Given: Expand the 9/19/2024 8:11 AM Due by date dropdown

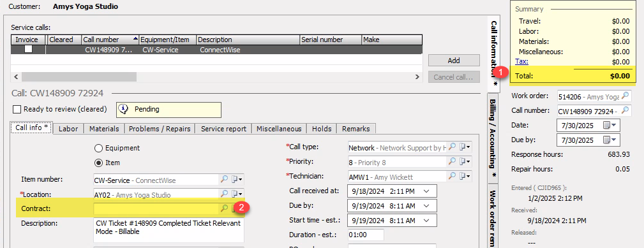Looking at the screenshot, I should [x=426, y=206].
